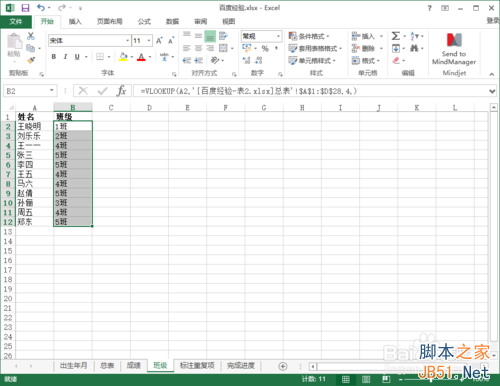Toggle left horizontal text alignment
Screen dimensions: 500x386
pyautogui.click(x=187, y=48)
